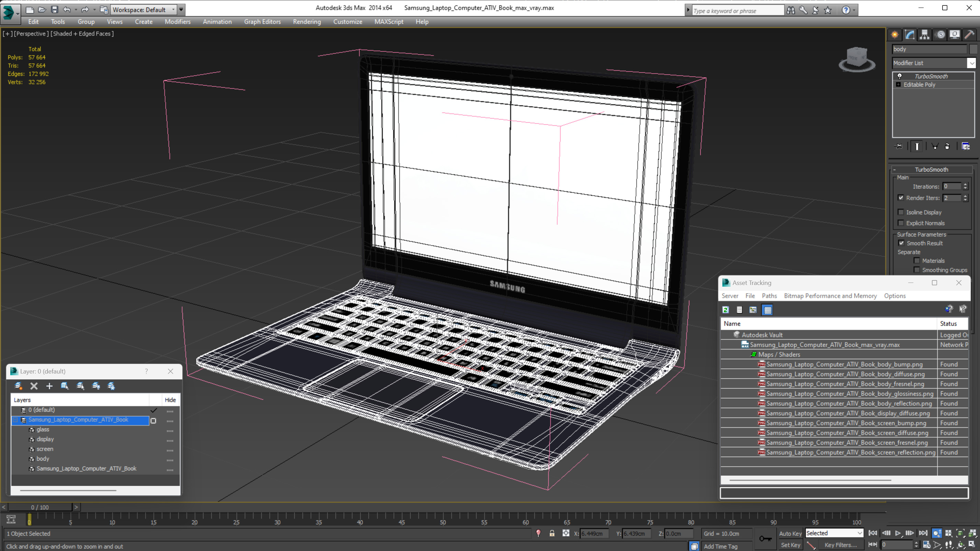Screen dimensions: 980x551
Task: Click the time slider handle 0 / 100
Action: click(x=40, y=507)
